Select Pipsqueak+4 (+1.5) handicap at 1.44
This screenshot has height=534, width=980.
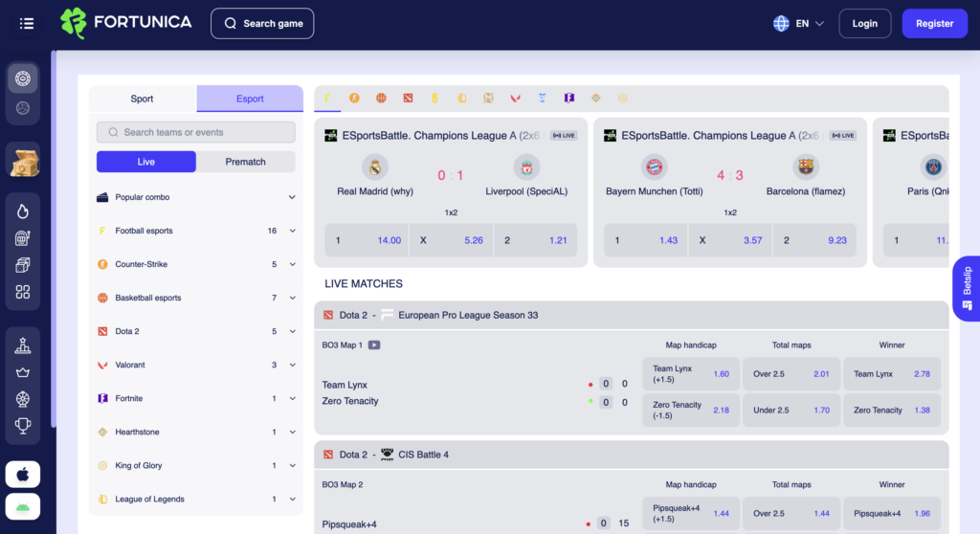pos(691,513)
